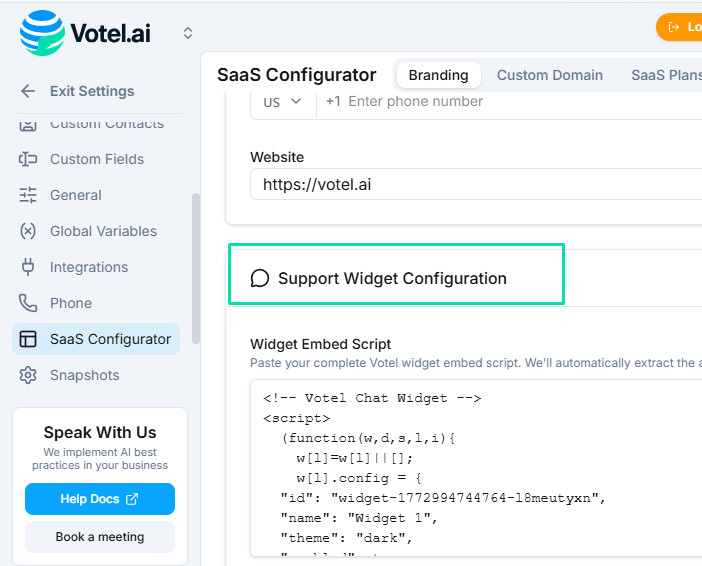
Task: Open Global Variables page
Action: coord(103,231)
